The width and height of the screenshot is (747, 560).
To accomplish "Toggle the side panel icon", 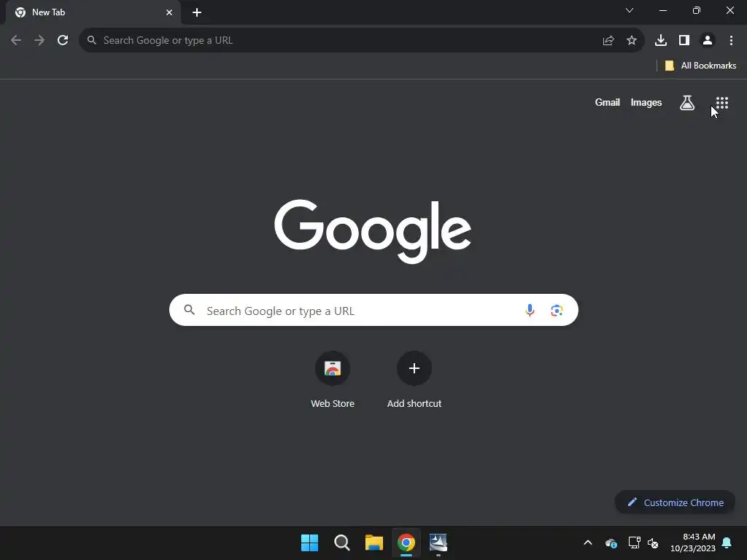I will (684, 41).
